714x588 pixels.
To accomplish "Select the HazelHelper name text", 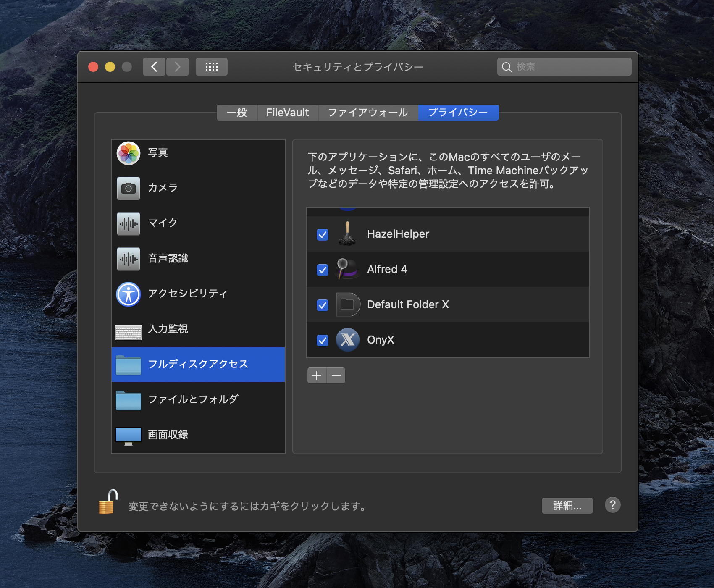I will 398,234.
